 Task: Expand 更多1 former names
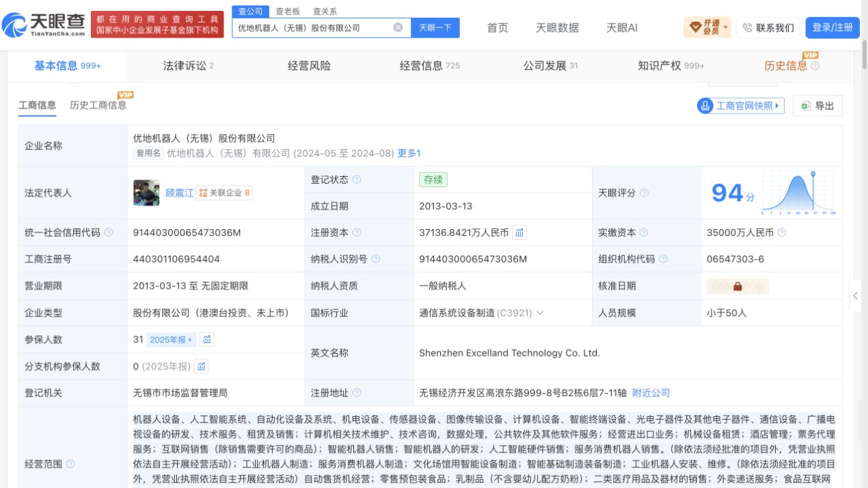tap(409, 153)
